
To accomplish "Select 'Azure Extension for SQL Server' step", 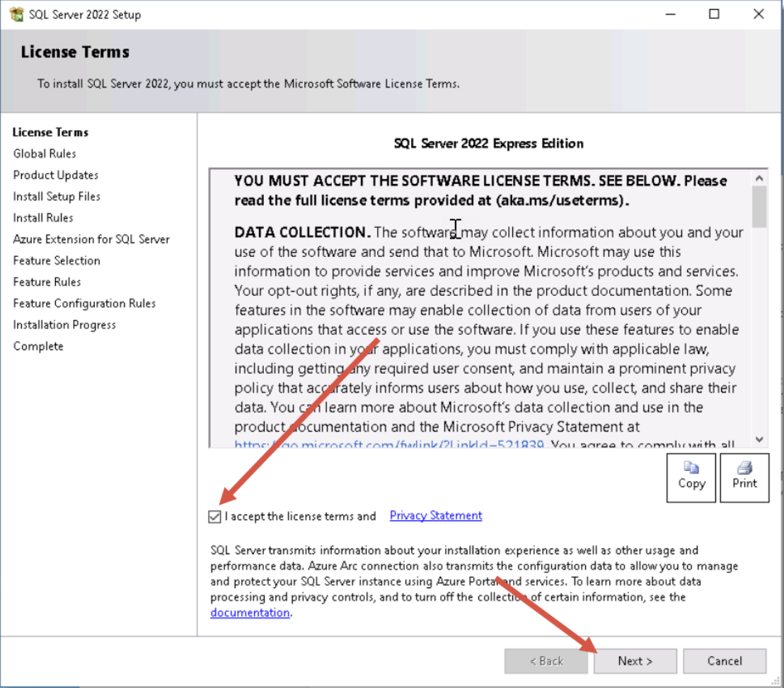I will 91,239.
